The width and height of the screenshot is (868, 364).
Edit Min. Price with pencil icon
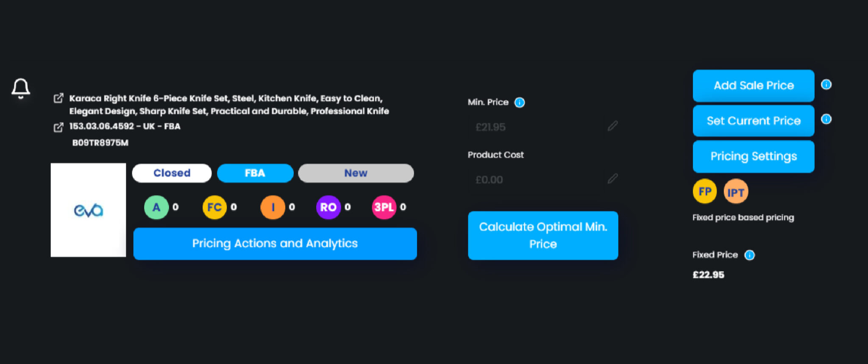click(x=612, y=126)
